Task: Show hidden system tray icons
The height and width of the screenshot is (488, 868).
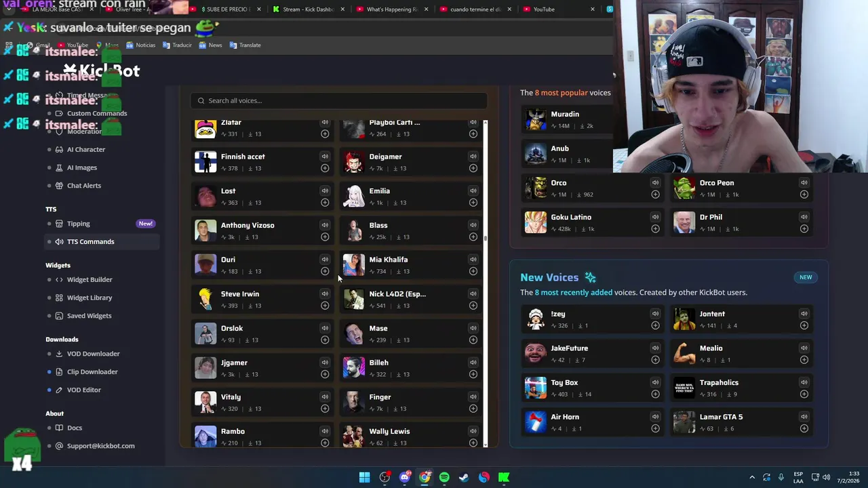Action: 751,477
